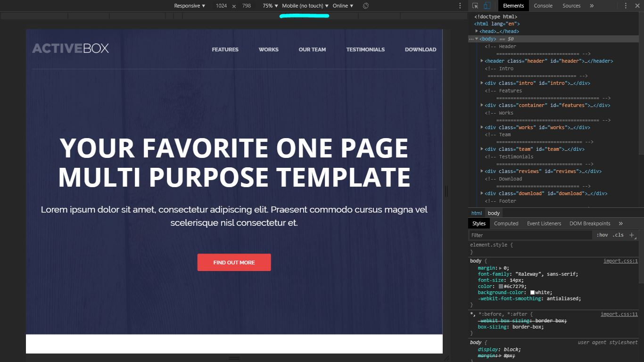
Task: Click the Testimonials nav link
Action: pyautogui.click(x=365, y=49)
